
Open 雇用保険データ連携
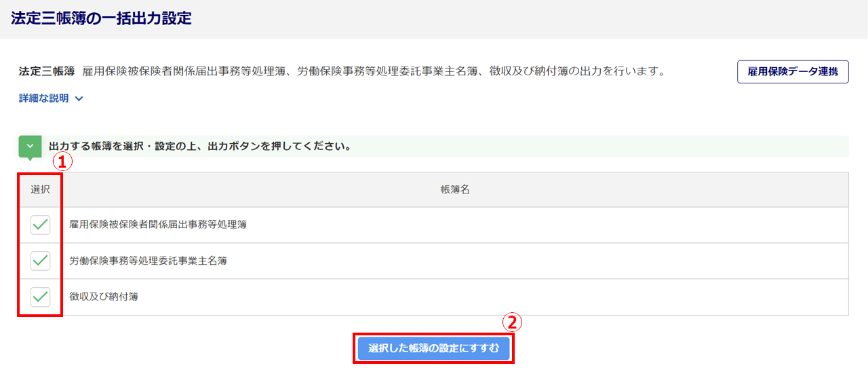point(793,71)
